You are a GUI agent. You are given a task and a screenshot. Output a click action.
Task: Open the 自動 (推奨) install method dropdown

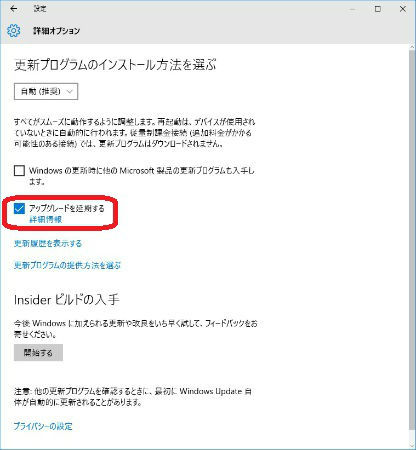point(46,91)
